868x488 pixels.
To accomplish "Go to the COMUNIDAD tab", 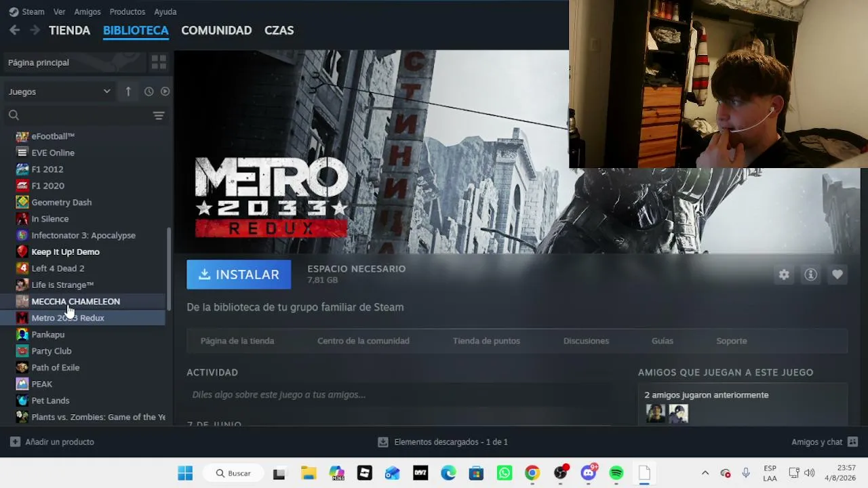I will point(216,30).
